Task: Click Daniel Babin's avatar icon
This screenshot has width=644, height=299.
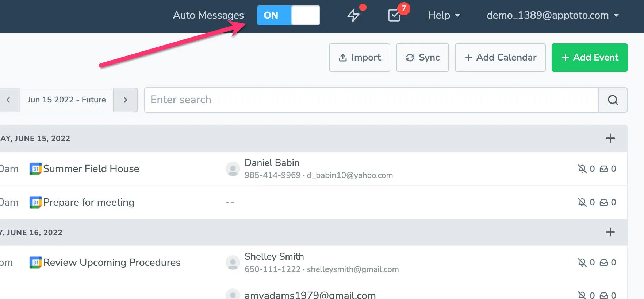Action: coord(233,169)
